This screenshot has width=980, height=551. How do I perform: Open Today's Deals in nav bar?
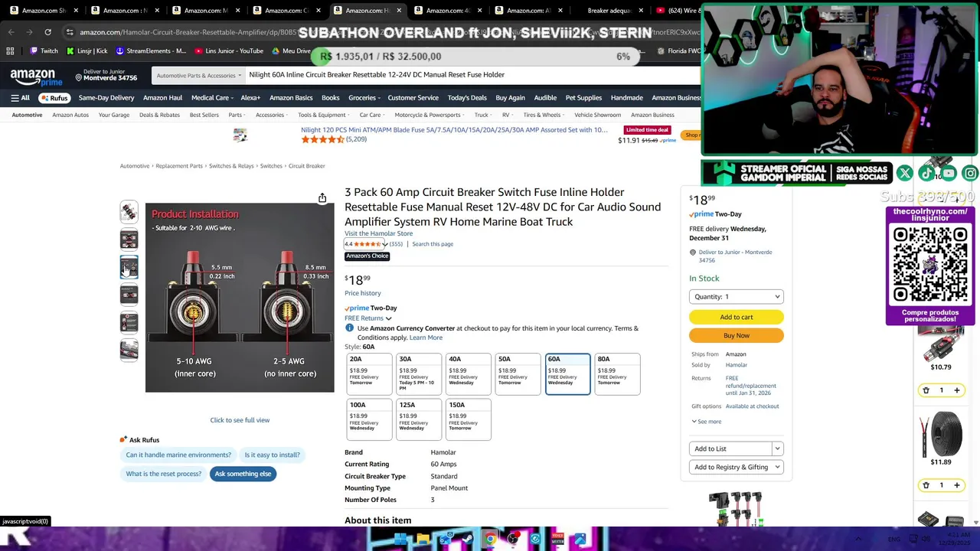pos(467,98)
